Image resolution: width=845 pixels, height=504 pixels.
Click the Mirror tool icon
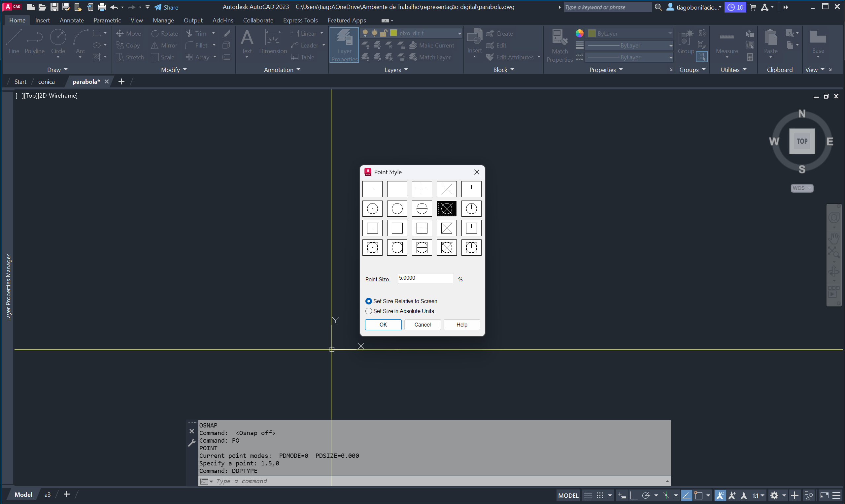155,45
